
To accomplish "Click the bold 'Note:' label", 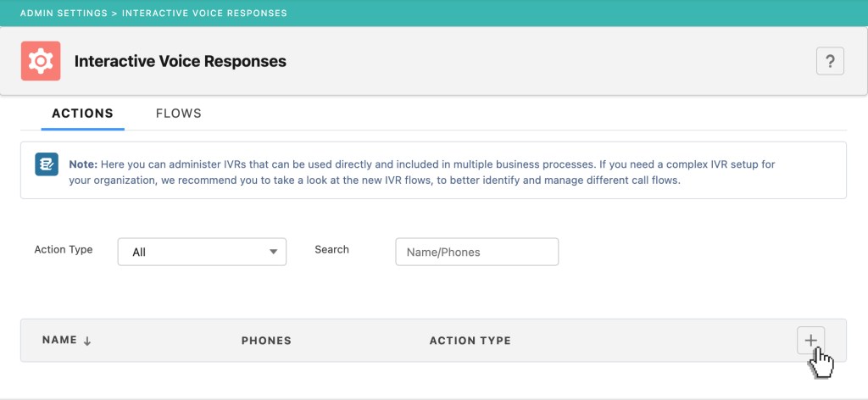I will click(x=84, y=164).
